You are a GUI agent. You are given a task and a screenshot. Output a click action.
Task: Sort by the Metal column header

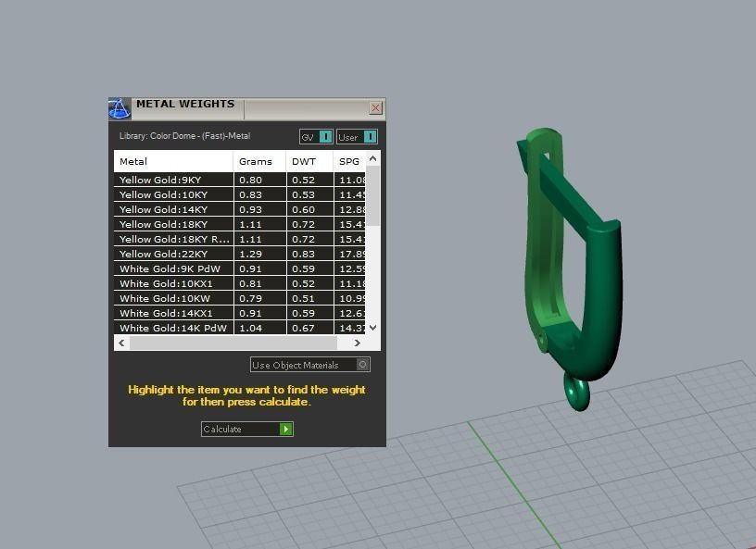click(x=173, y=161)
